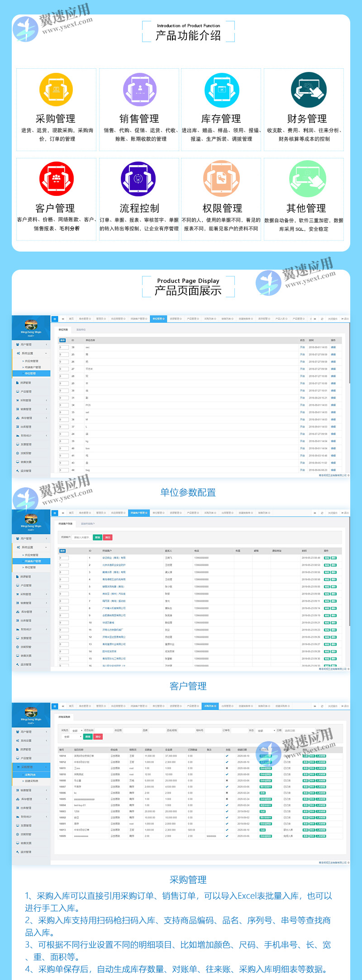
Task: Click the red 清空 button in 客户管理 screenshot
Action: [108, 537]
